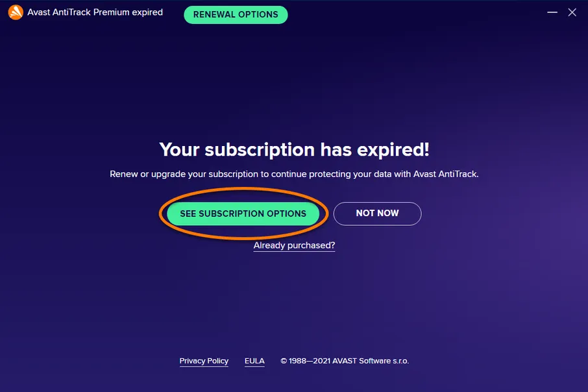Choose NOT NOW to skip renewal
This screenshot has width=588, height=392.
[x=377, y=214]
